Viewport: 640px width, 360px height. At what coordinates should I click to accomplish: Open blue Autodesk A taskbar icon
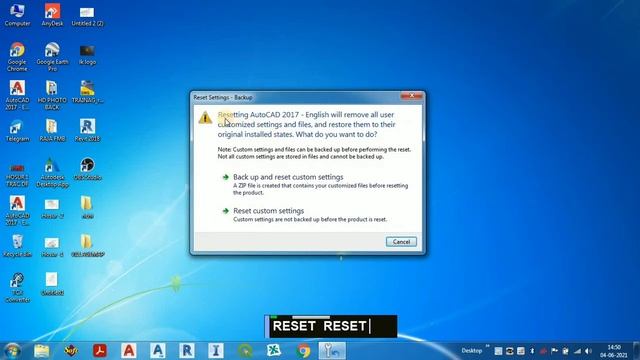tap(158, 351)
